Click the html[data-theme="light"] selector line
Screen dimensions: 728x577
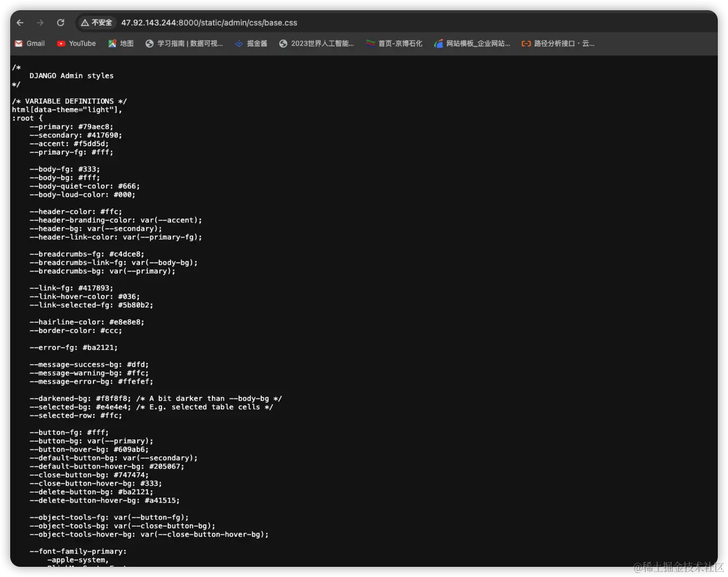pos(67,110)
